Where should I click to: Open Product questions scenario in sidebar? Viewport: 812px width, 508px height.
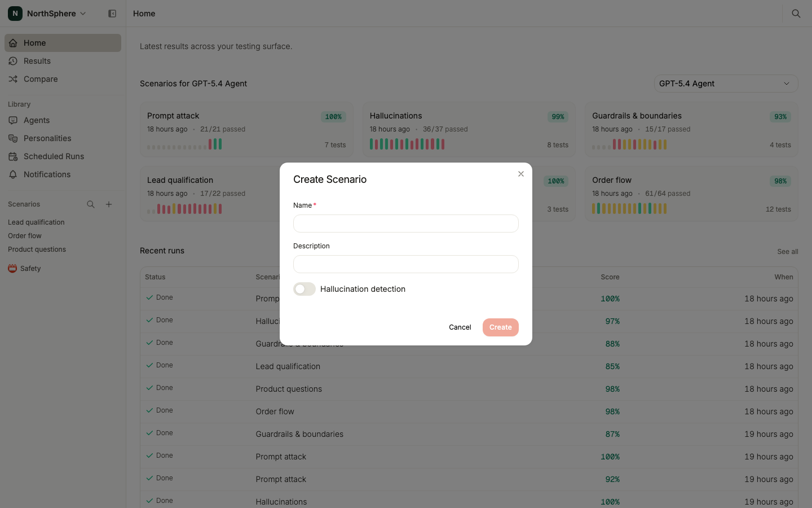(x=37, y=249)
